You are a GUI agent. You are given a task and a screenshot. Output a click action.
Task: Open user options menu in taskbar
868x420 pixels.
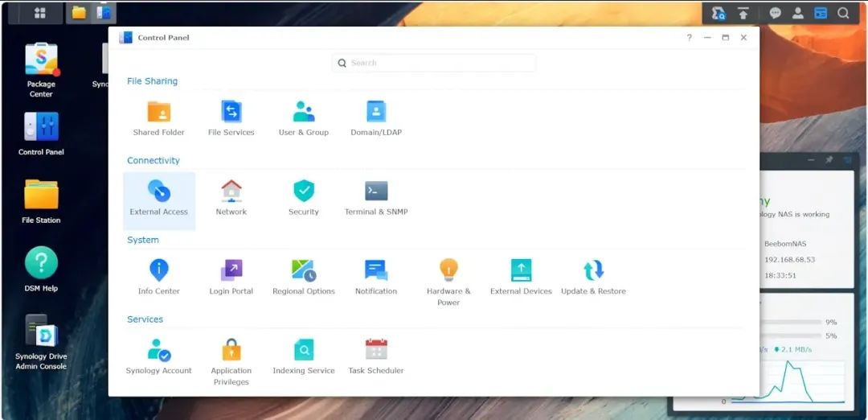[x=798, y=14]
